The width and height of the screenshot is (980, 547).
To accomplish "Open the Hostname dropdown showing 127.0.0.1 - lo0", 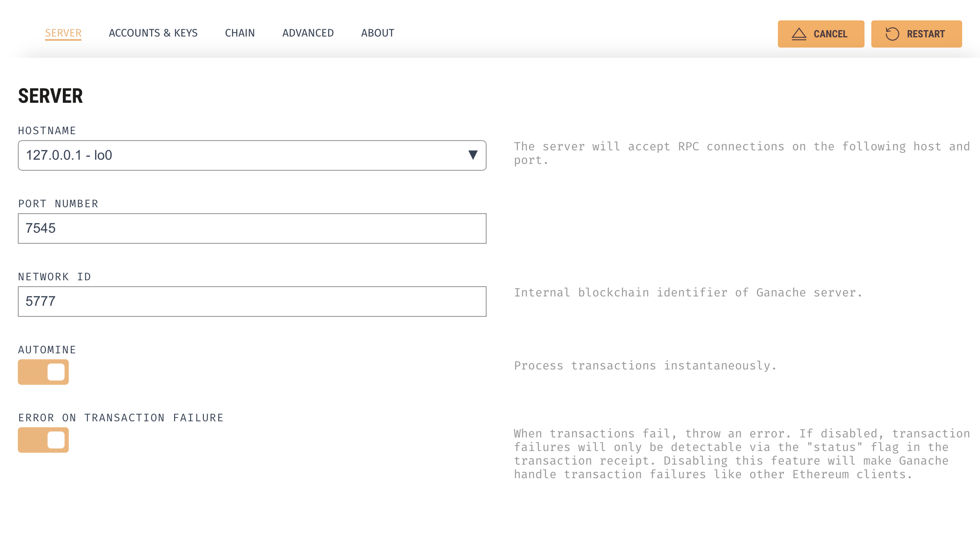I will 252,155.
